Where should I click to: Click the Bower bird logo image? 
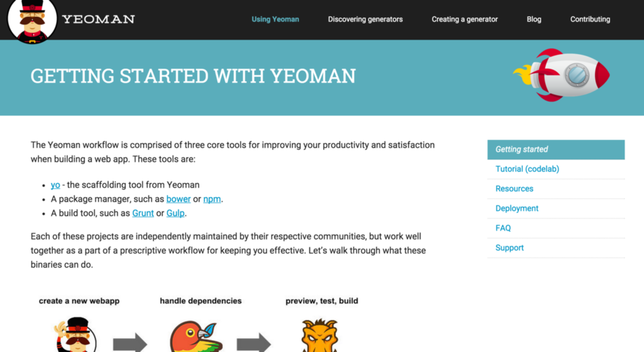(196, 337)
